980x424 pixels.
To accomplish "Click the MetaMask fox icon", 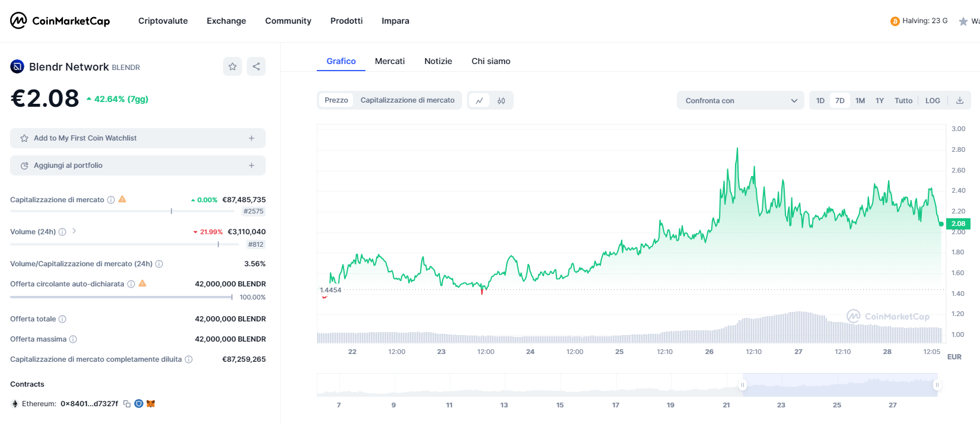I will (x=151, y=404).
